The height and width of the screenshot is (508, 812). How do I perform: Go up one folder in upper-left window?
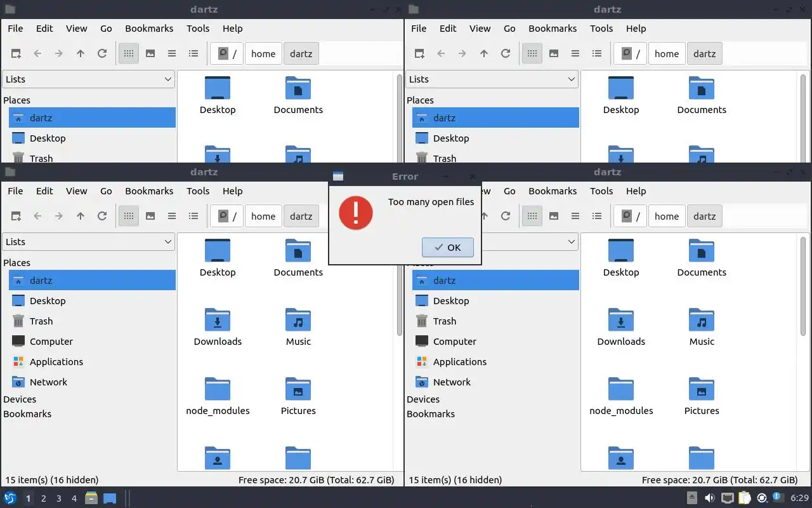(x=81, y=54)
